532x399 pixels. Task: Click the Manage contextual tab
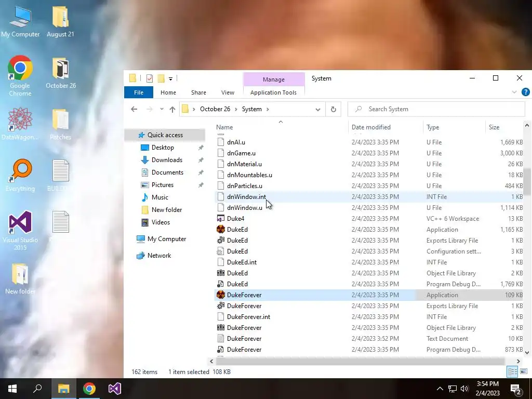[273, 79]
